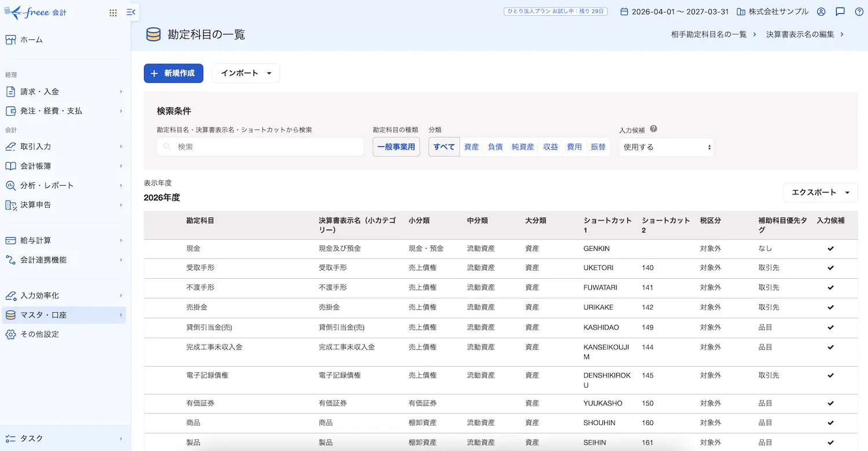Screen dimensions: 868x451
Task: Open その他設定 gear item
Action: click(x=64, y=334)
